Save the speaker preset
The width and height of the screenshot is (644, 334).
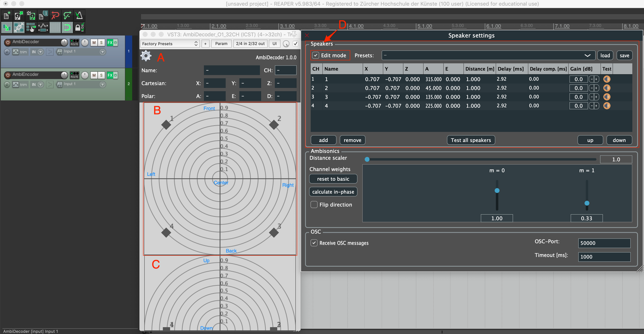pos(624,55)
